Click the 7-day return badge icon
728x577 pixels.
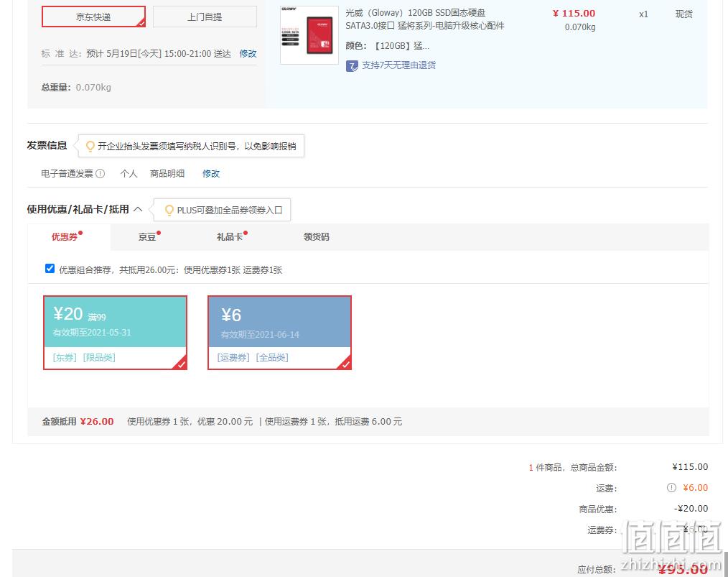352,65
